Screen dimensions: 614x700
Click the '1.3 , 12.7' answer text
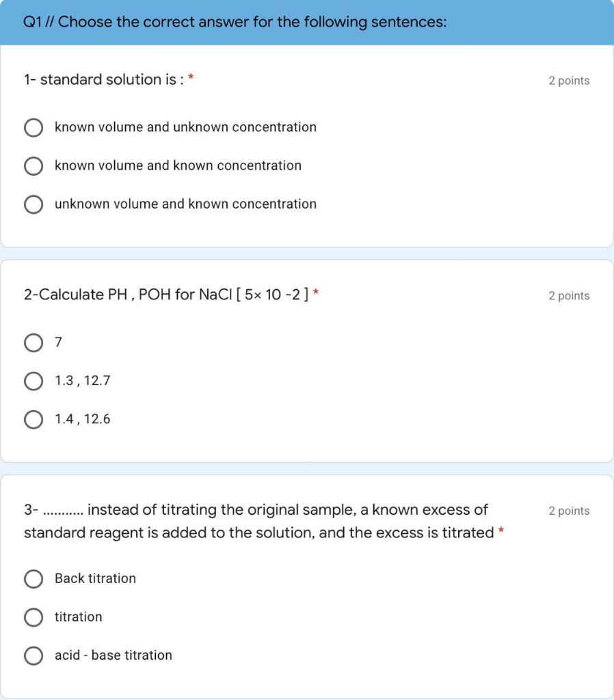(x=82, y=381)
